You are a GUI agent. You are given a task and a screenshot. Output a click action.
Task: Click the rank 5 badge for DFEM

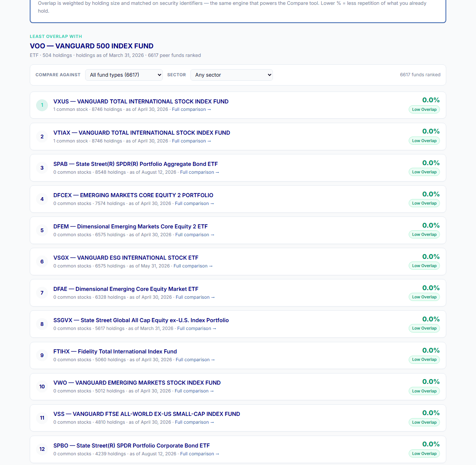tap(42, 230)
